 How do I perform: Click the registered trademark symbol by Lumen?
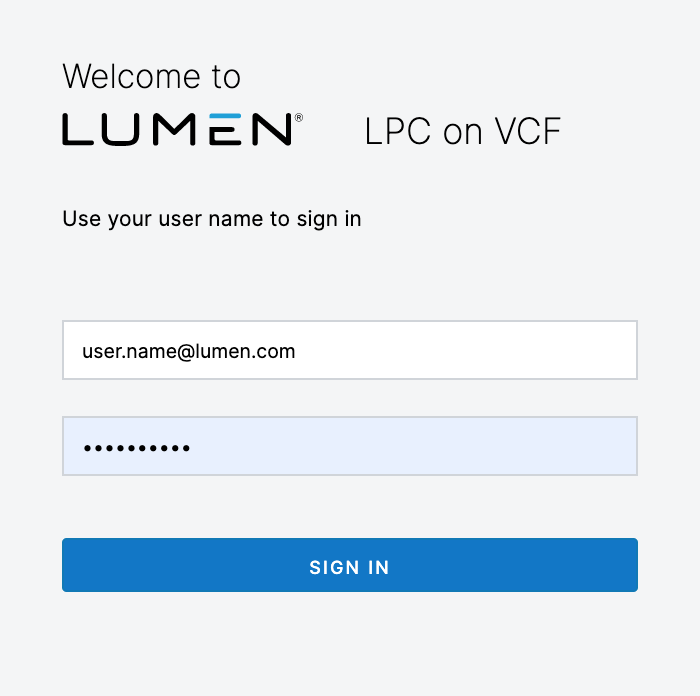(x=299, y=118)
